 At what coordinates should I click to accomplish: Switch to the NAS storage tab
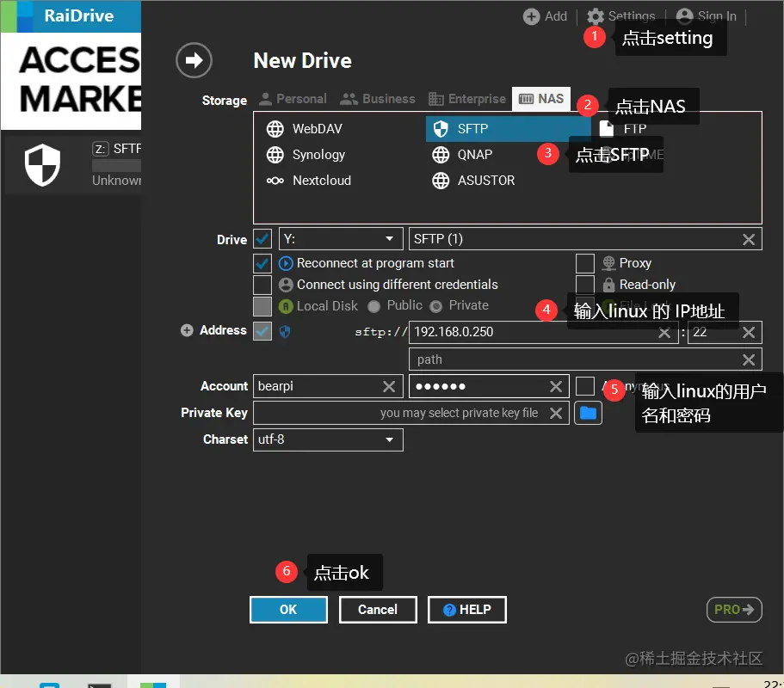541,99
